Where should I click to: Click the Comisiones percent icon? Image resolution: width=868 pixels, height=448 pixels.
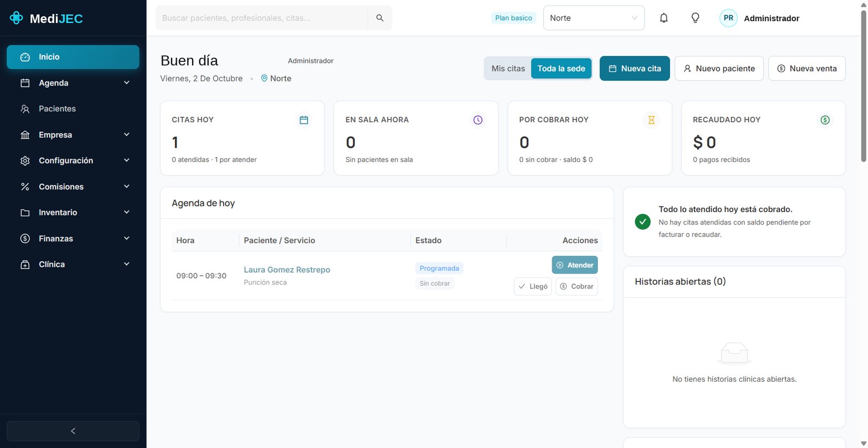pos(25,187)
